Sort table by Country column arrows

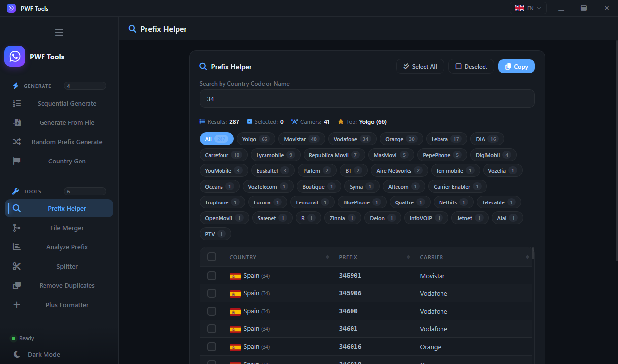tap(327, 257)
